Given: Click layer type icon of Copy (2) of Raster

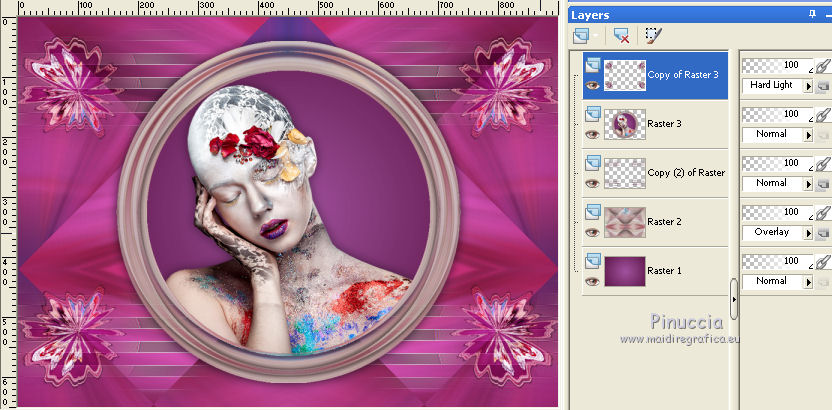Looking at the screenshot, I should tap(593, 163).
